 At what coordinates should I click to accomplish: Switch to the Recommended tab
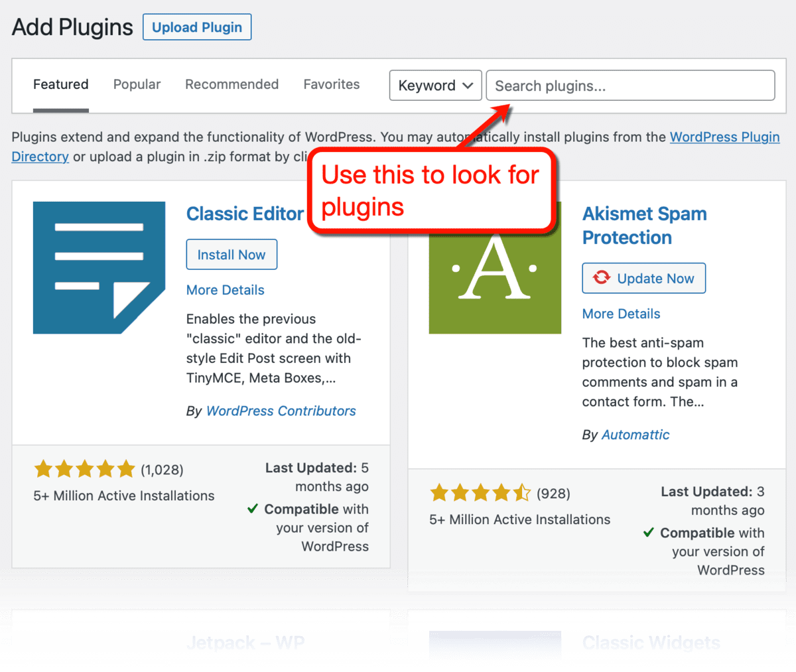pyautogui.click(x=232, y=84)
